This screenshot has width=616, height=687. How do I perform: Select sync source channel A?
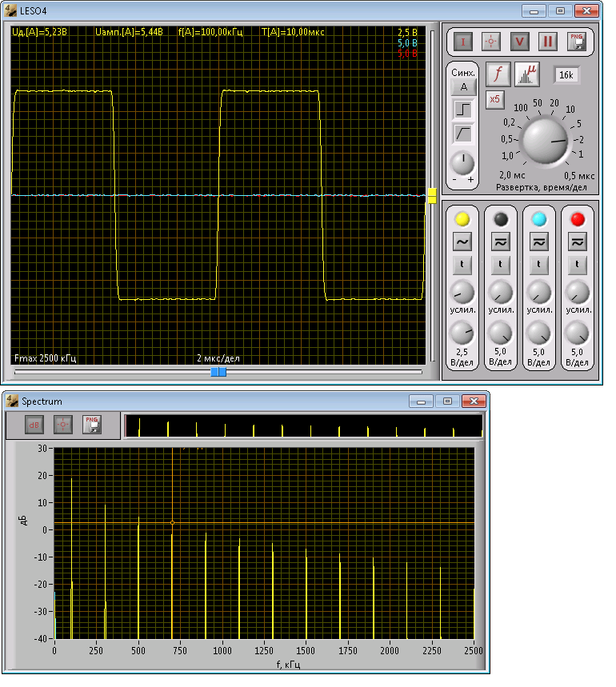pyautogui.click(x=463, y=87)
